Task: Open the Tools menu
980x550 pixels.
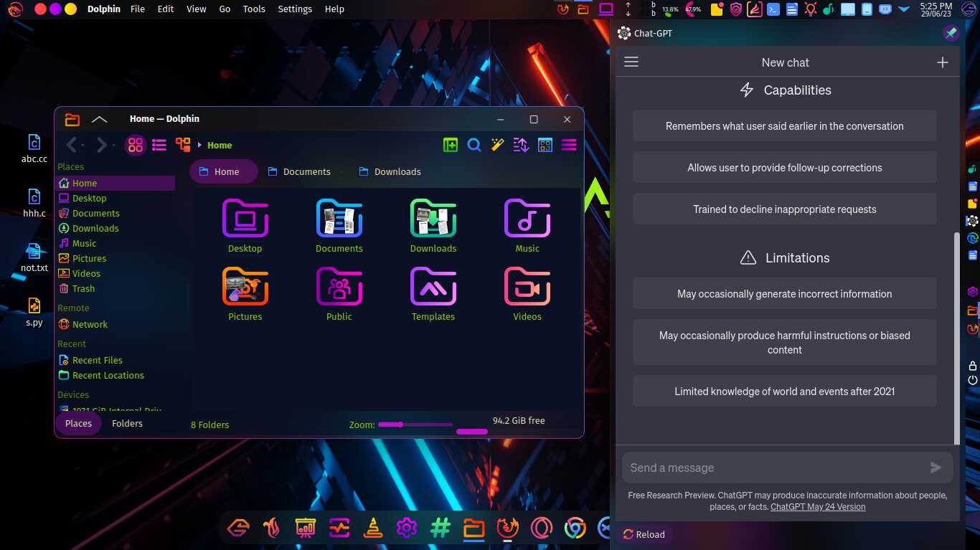Action: (254, 9)
